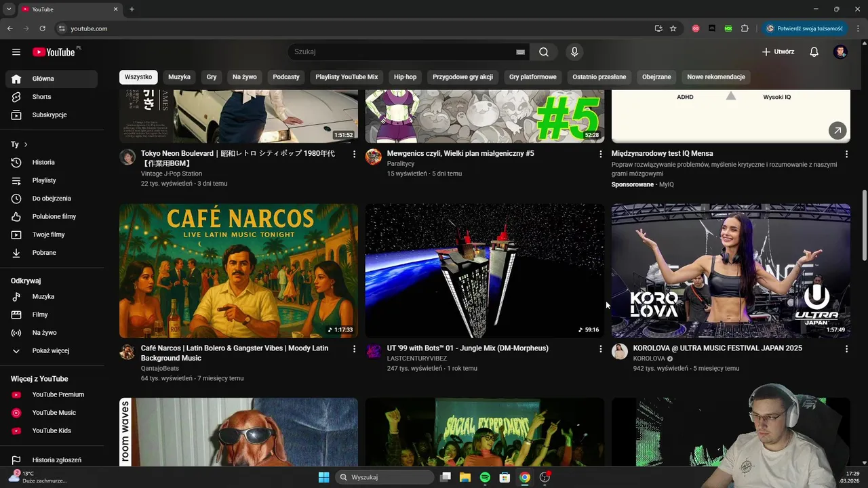Viewport: 868px width, 488px height.
Task: Select the Podcasty filter chip
Action: tap(286, 77)
